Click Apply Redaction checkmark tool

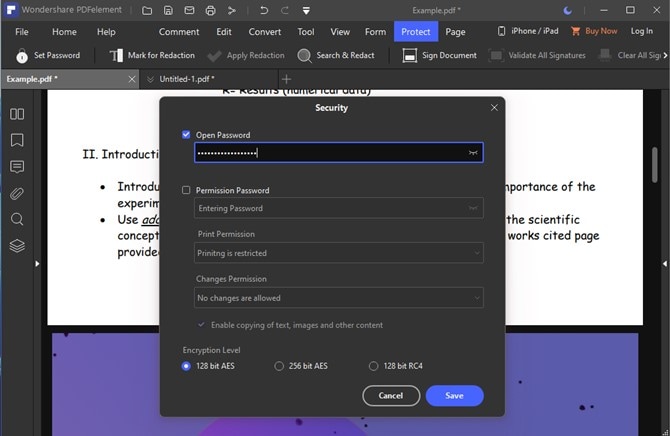point(245,55)
